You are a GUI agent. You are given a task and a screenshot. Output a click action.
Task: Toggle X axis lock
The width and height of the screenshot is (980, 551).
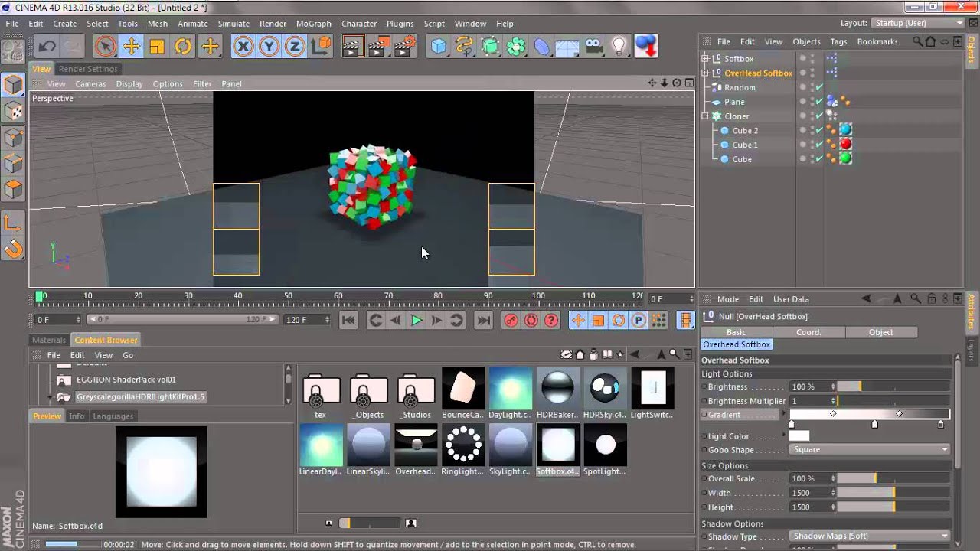coord(243,47)
